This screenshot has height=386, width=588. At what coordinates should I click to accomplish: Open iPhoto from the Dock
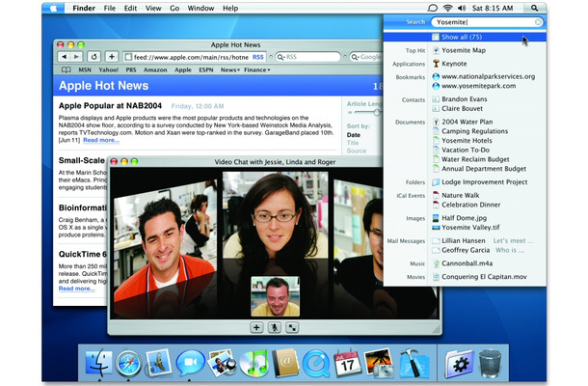[x=222, y=363]
